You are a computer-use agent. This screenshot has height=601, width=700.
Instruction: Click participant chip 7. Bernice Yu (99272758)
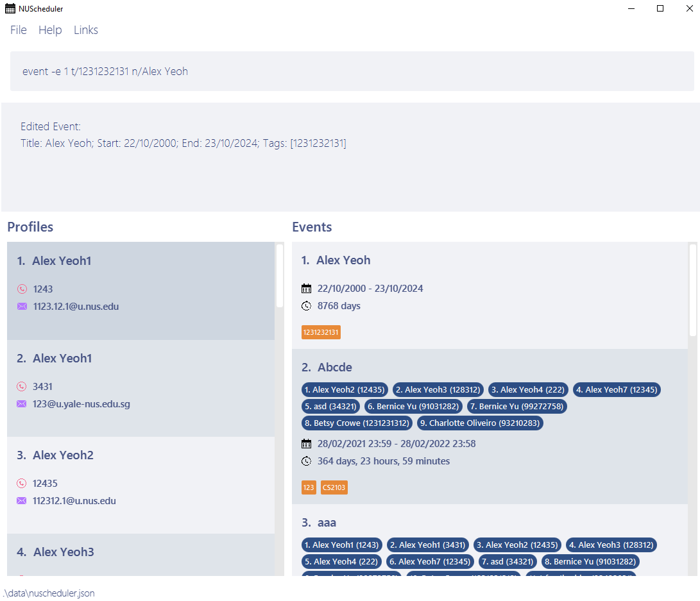click(517, 407)
